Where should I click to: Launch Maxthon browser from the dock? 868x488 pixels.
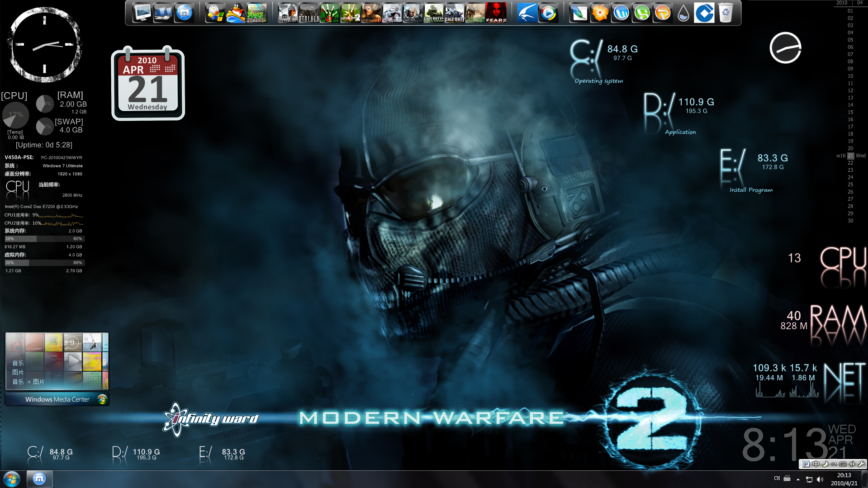[x=184, y=13]
